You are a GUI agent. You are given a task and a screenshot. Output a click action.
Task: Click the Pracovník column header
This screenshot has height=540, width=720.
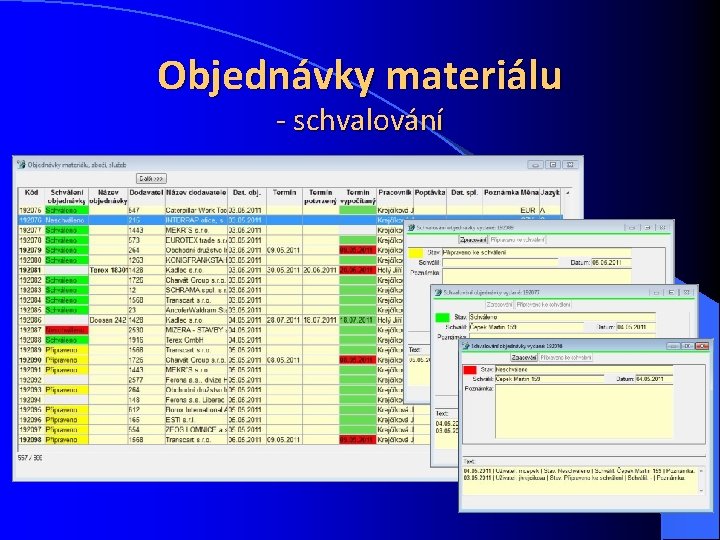[395, 197]
